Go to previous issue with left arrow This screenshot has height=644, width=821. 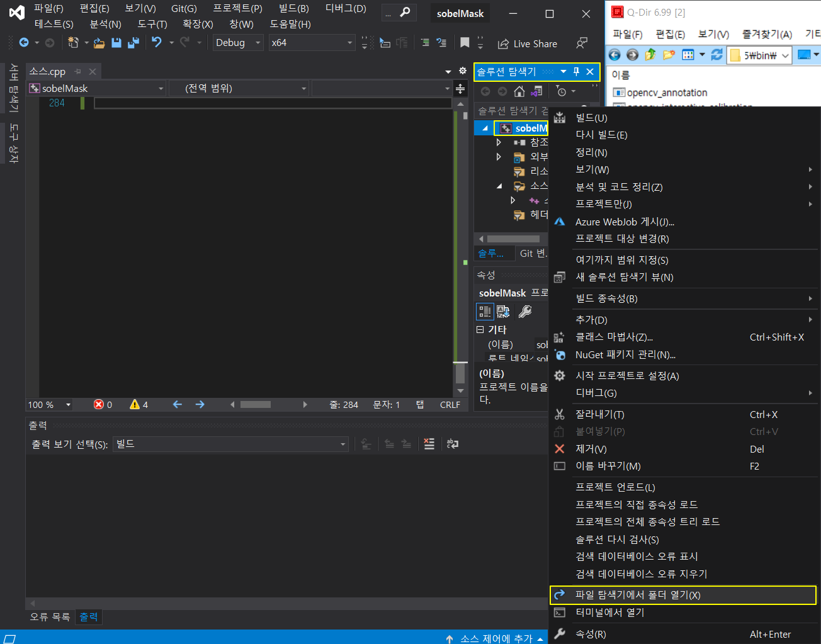pos(178,405)
